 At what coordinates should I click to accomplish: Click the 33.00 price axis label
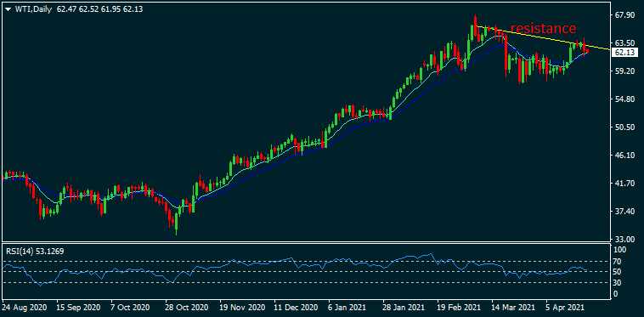[x=624, y=239]
